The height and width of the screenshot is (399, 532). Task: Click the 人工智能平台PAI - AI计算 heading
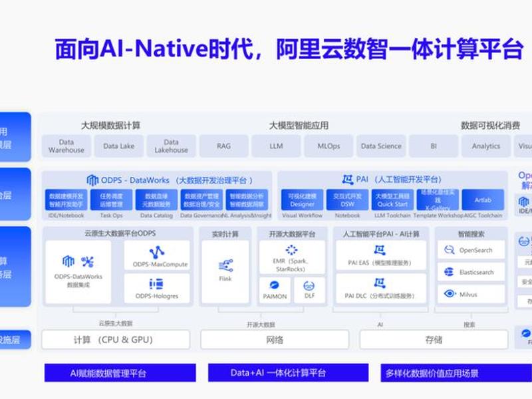381,234
